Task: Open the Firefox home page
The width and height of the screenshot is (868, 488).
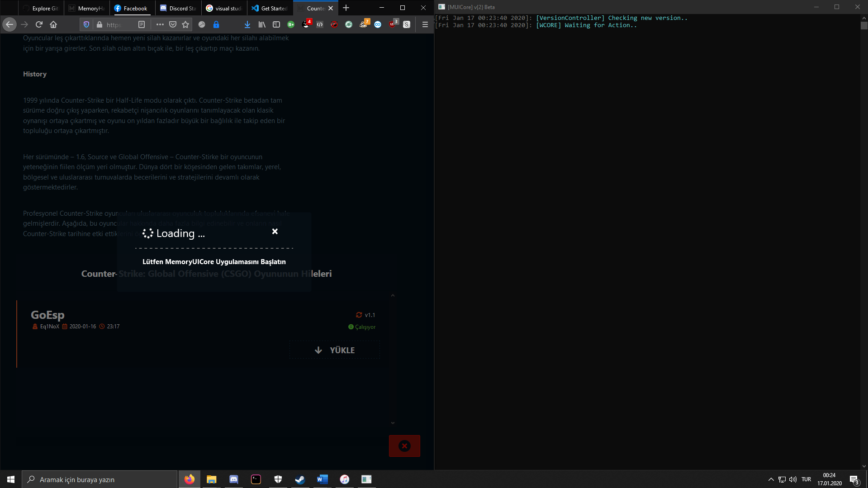Action: click(x=53, y=24)
